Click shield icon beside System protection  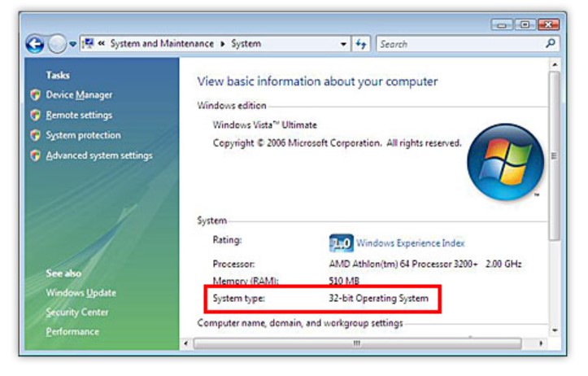pyautogui.click(x=35, y=135)
